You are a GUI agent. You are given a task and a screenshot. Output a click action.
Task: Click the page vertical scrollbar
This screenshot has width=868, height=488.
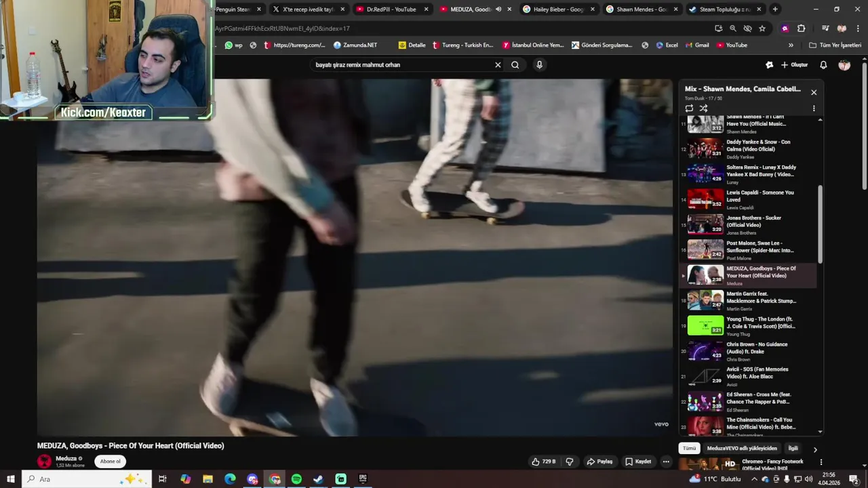pyautogui.click(x=864, y=125)
